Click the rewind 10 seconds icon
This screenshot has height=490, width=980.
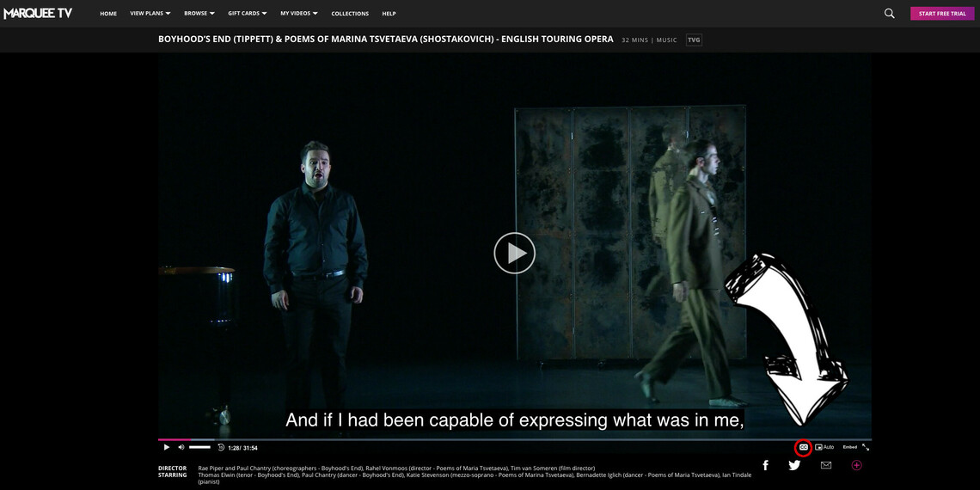pos(221,448)
